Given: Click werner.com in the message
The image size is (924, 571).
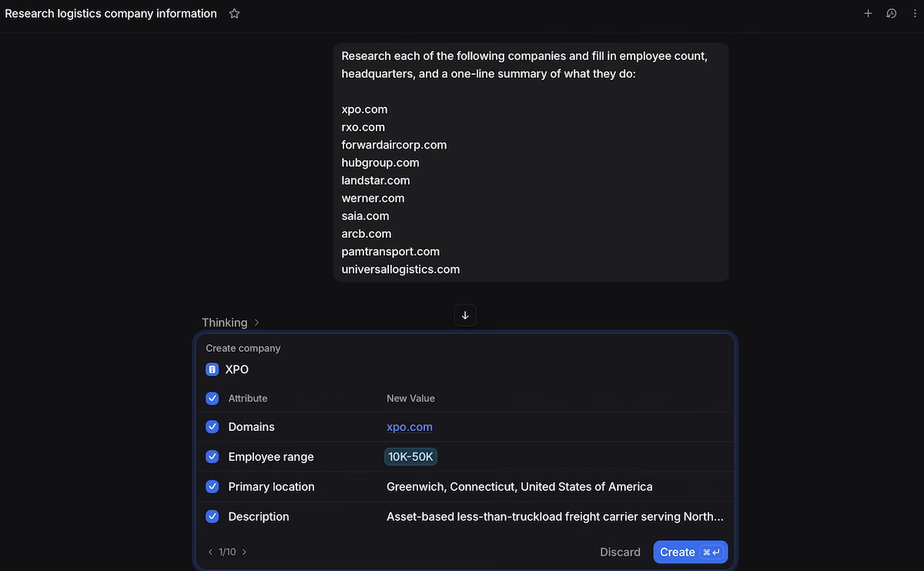Looking at the screenshot, I should 373,198.
